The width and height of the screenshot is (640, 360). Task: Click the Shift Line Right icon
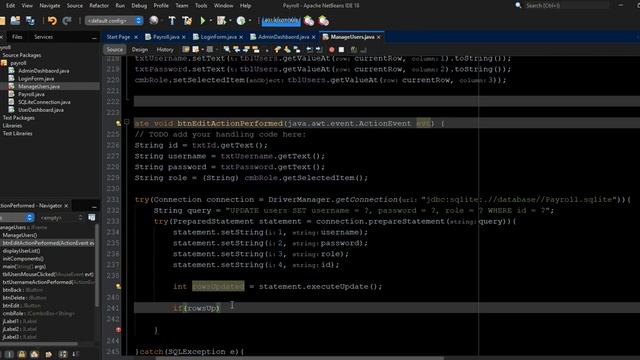319,50
